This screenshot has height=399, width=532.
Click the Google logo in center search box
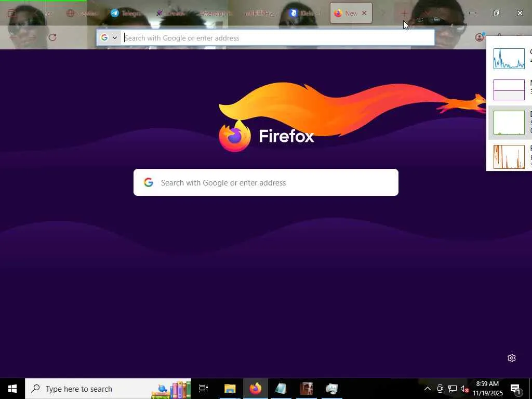148,182
